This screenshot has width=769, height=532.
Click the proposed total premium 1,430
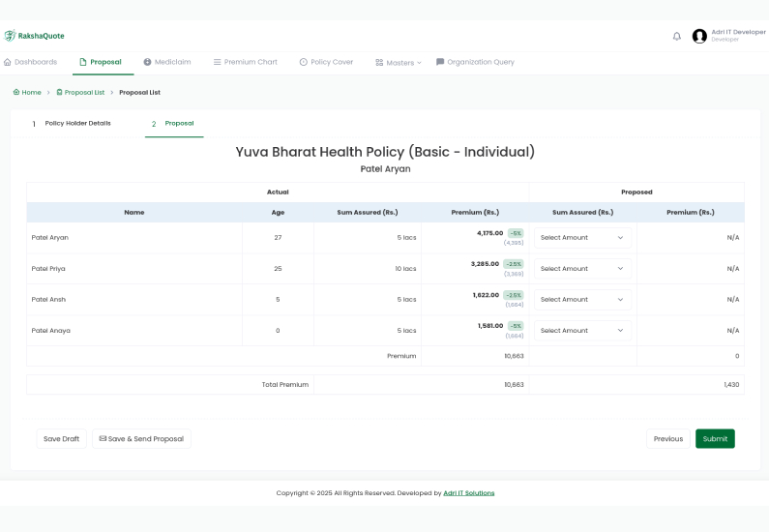coord(731,385)
